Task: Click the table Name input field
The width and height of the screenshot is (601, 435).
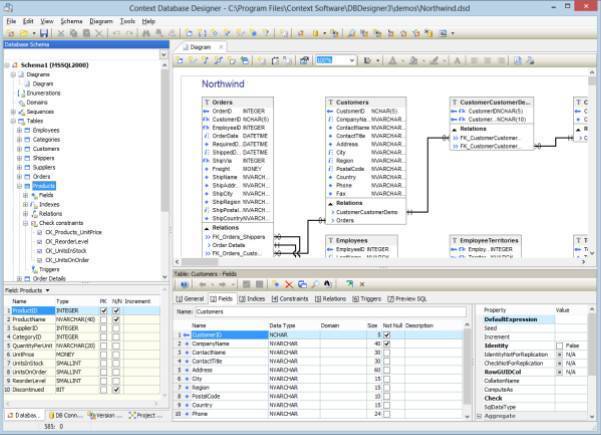Action: point(330,312)
